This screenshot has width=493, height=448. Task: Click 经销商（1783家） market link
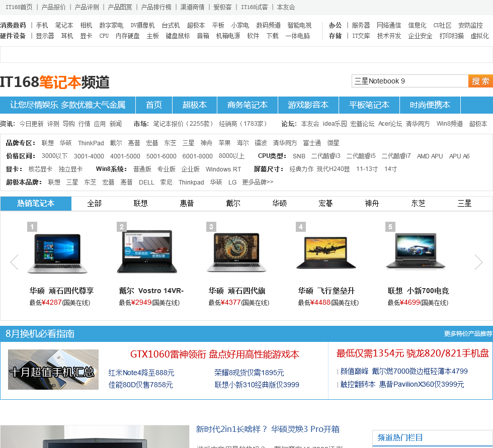click(243, 124)
